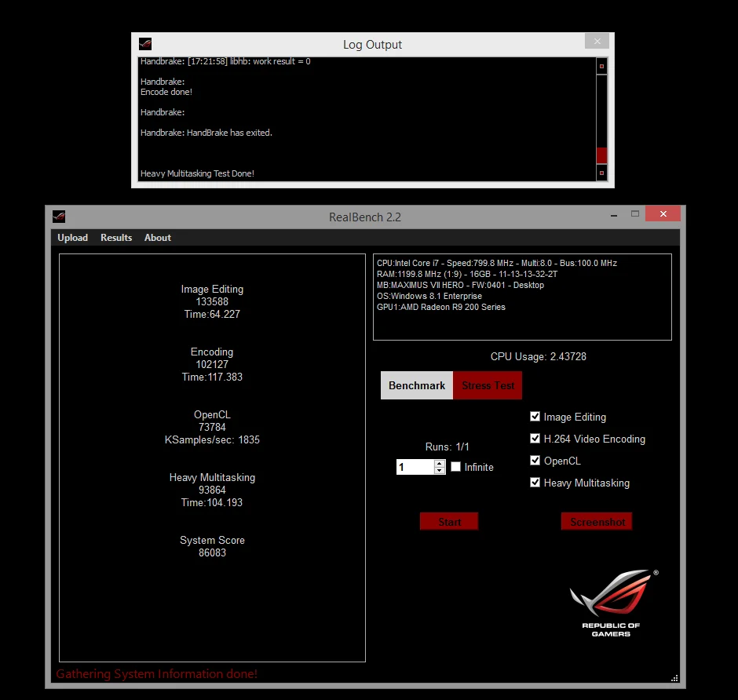
Task: Click Log Output scrollbar up arrow
Action: click(x=601, y=67)
